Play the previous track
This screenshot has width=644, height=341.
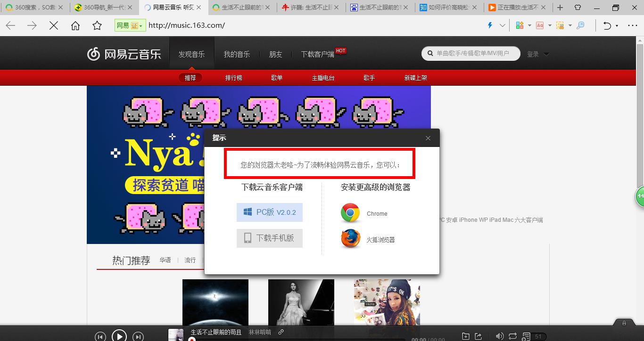(x=100, y=336)
